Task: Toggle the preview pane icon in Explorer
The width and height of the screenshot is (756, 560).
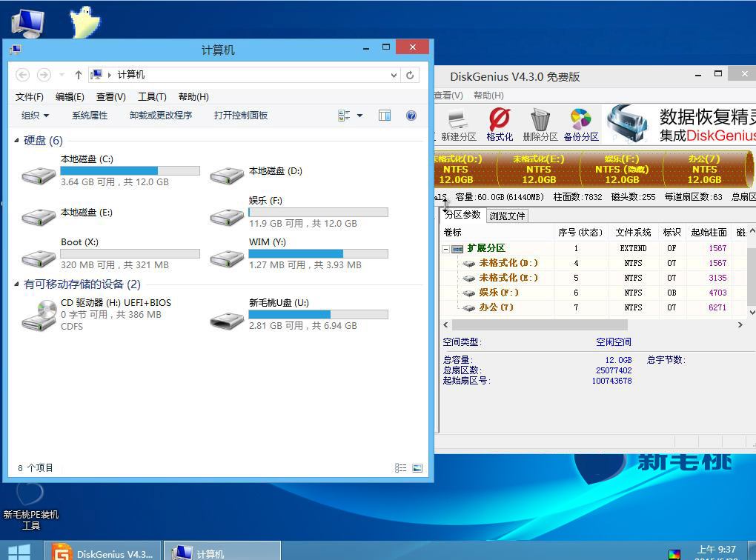Action: (385, 115)
